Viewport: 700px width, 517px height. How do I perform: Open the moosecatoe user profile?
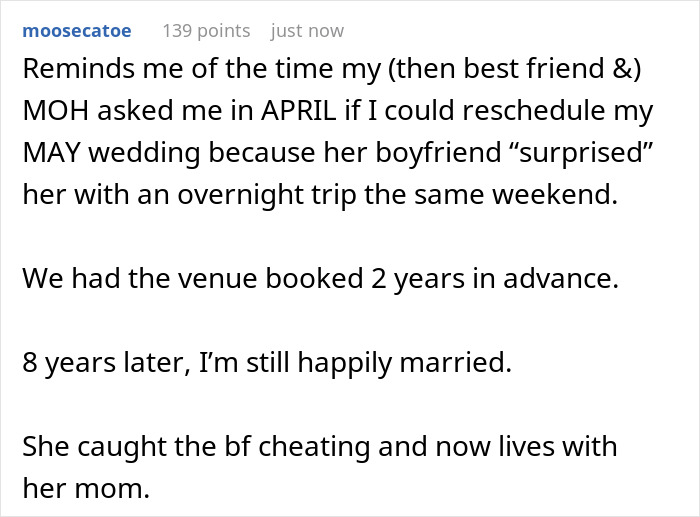click(77, 31)
